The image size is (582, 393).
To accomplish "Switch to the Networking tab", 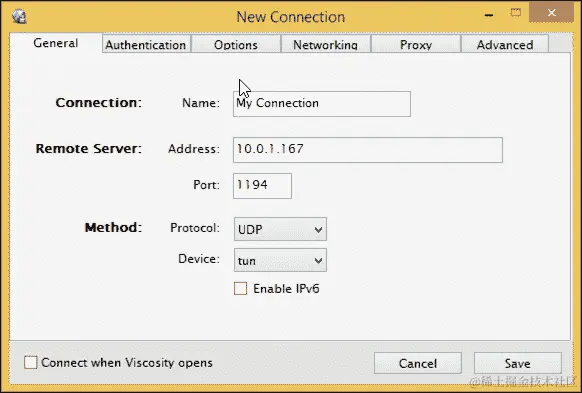I will 326,45.
